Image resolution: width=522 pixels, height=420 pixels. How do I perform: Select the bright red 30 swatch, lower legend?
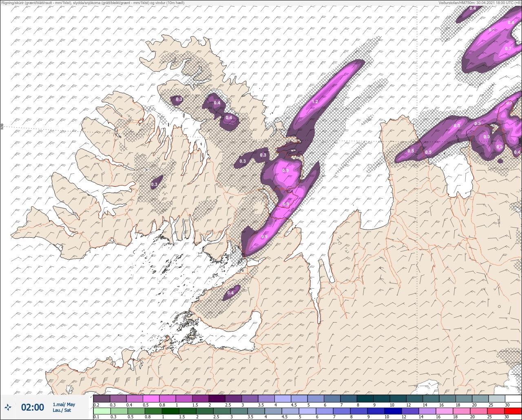tap(513, 411)
